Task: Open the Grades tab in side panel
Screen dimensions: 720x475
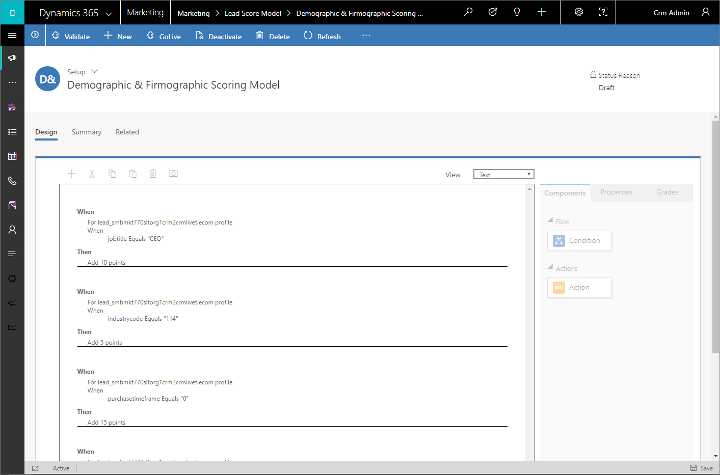Action: [667, 192]
